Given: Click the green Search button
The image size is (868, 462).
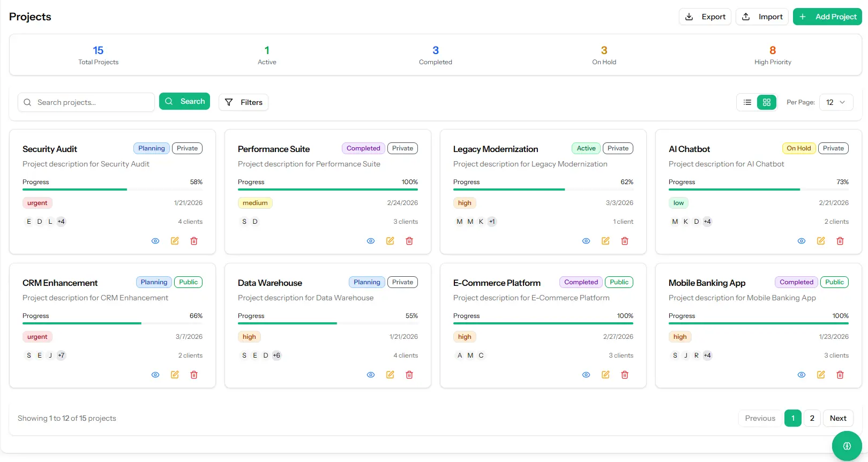Looking at the screenshot, I should tap(184, 101).
